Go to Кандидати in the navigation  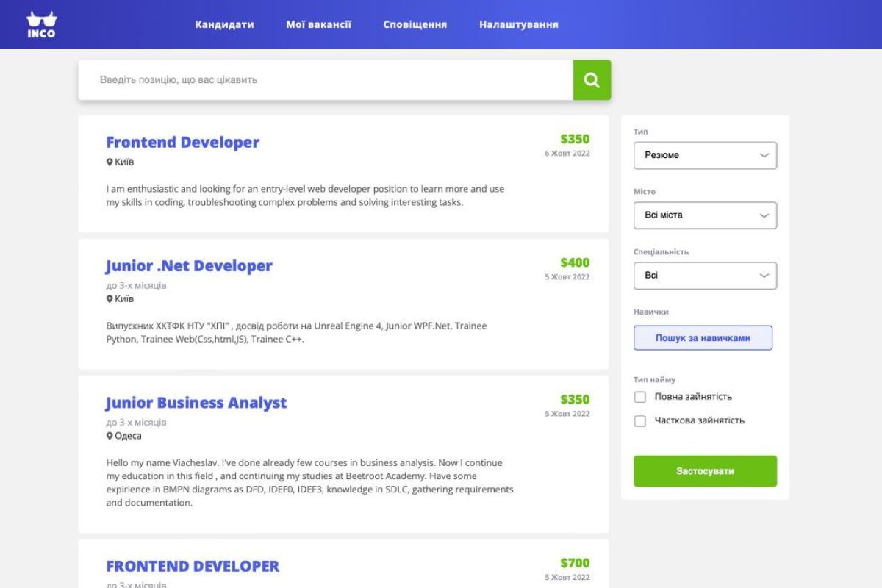pyautogui.click(x=224, y=24)
